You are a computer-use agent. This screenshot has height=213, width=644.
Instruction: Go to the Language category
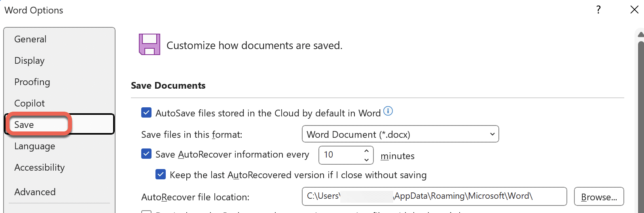pos(35,146)
